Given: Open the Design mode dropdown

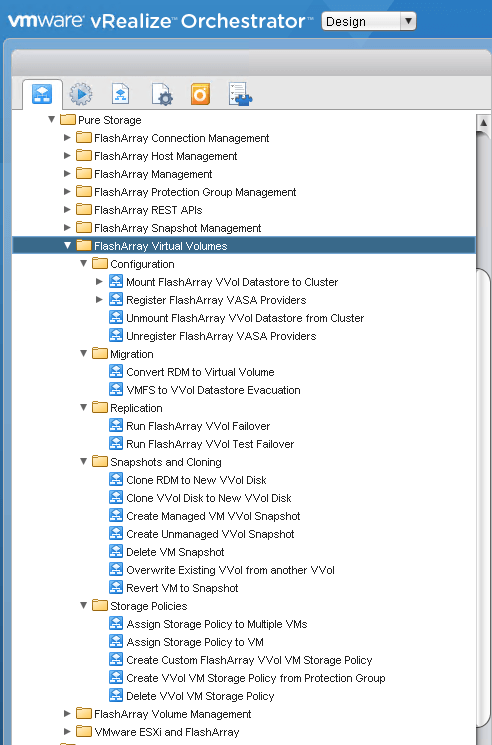Looking at the screenshot, I should pyautogui.click(x=369, y=22).
